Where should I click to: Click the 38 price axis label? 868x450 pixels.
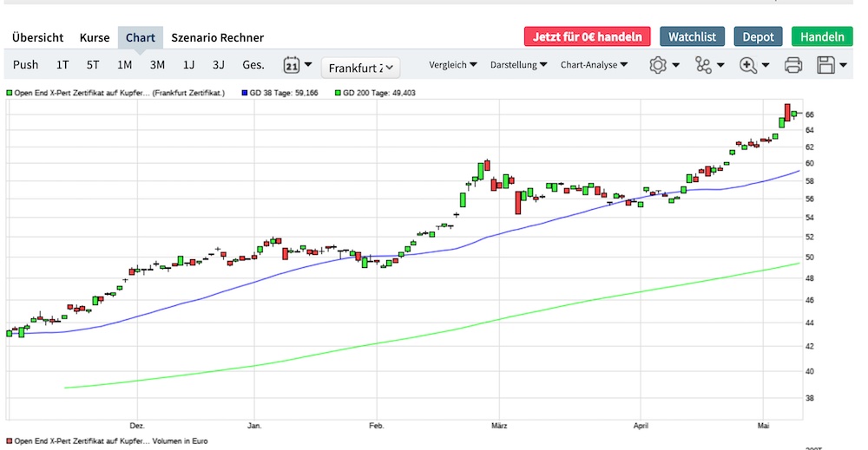pyautogui.click(x=810, y=398)
